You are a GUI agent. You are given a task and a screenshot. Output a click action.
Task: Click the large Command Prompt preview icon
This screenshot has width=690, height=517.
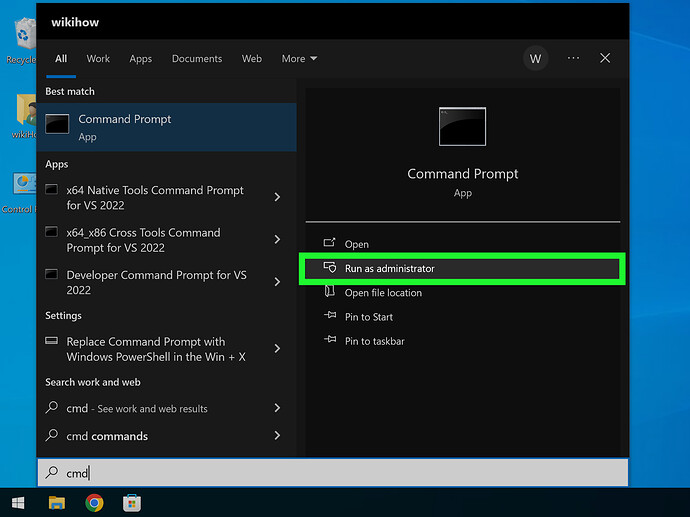pyautogui.click(x=462, y=127)
